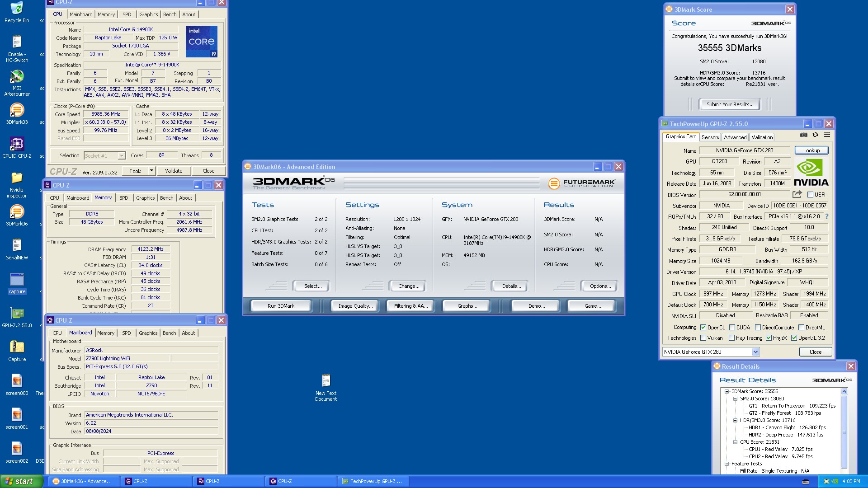Toggle the DirectCompute checkbox

pos(758,328)
